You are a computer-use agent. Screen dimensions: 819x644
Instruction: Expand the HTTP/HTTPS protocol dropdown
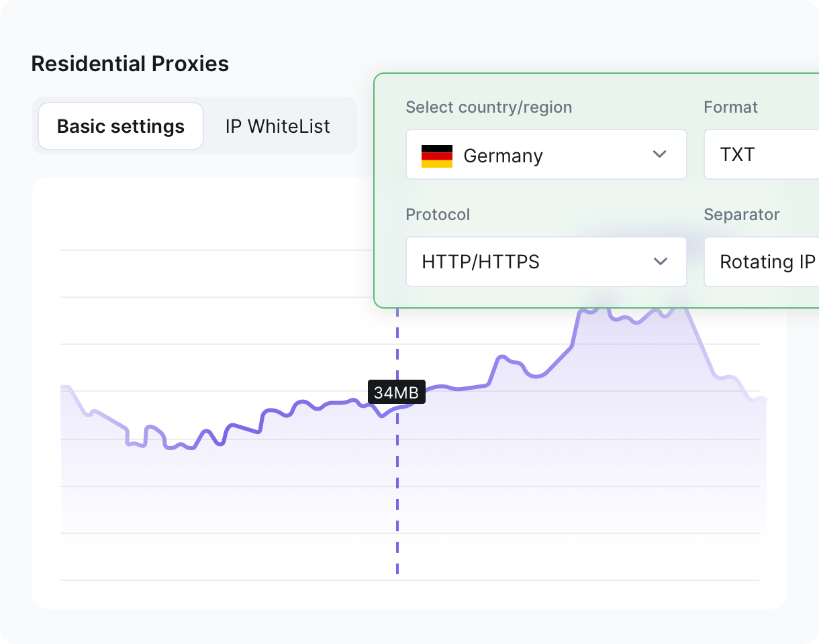[x=545, y=262]
